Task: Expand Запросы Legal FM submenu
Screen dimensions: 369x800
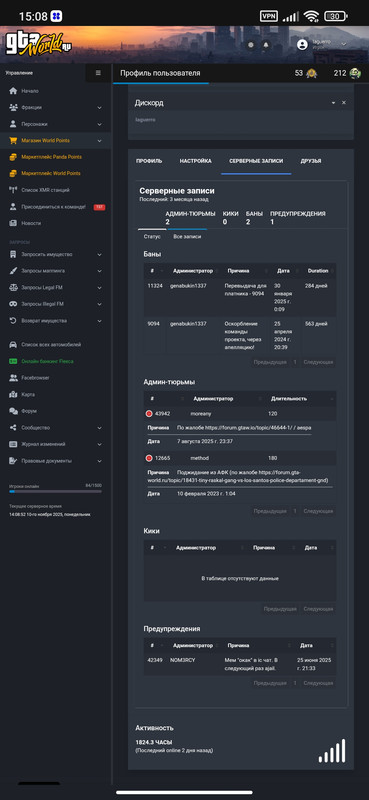Action: pyautogui.click(x=100, y=287)
